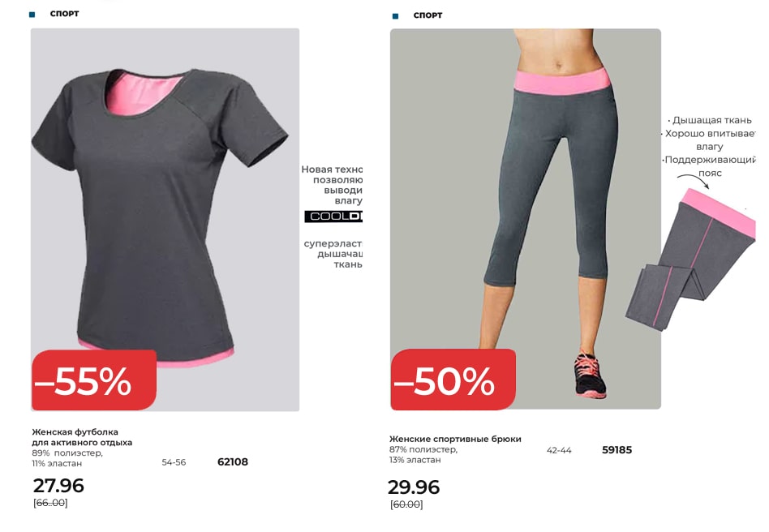Click the COOLDRY black logo badge

pyautogui.click(x=333, y=217)
